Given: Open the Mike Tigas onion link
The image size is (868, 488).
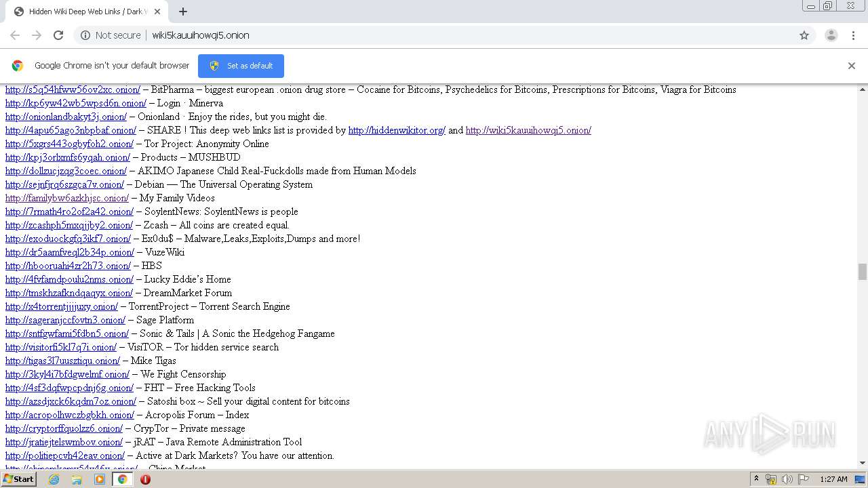Looking at the screenshot, I should (62, 361).
